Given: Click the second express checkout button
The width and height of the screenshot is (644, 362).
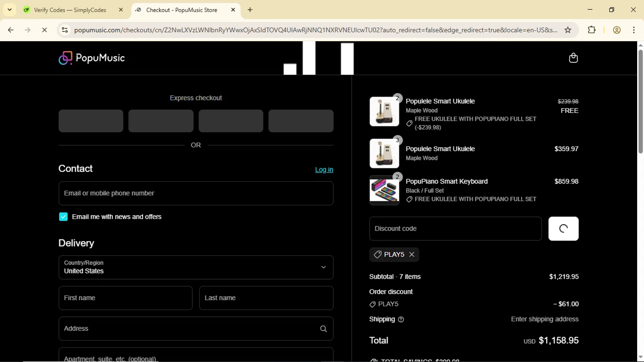Looking at the screenshot, I should (x=161, y=121).
